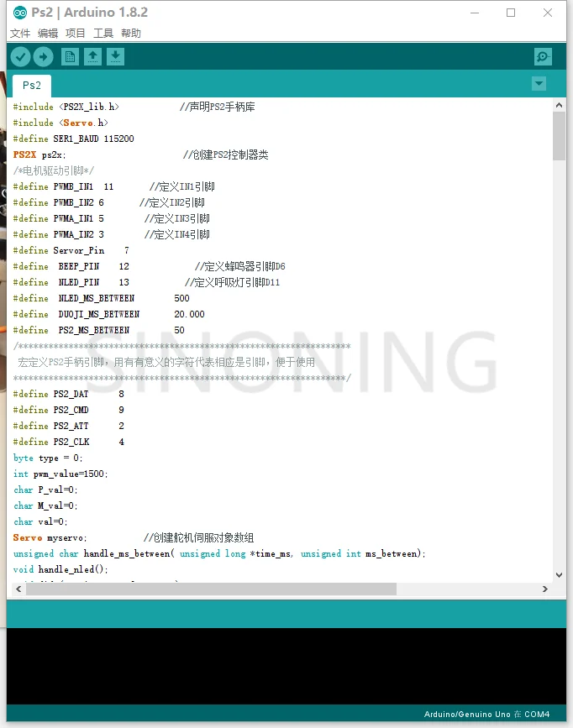Click the 'unsigned char handle_ms_between' declaration
The width and height of the screenshot is (573, 728).
219,554
